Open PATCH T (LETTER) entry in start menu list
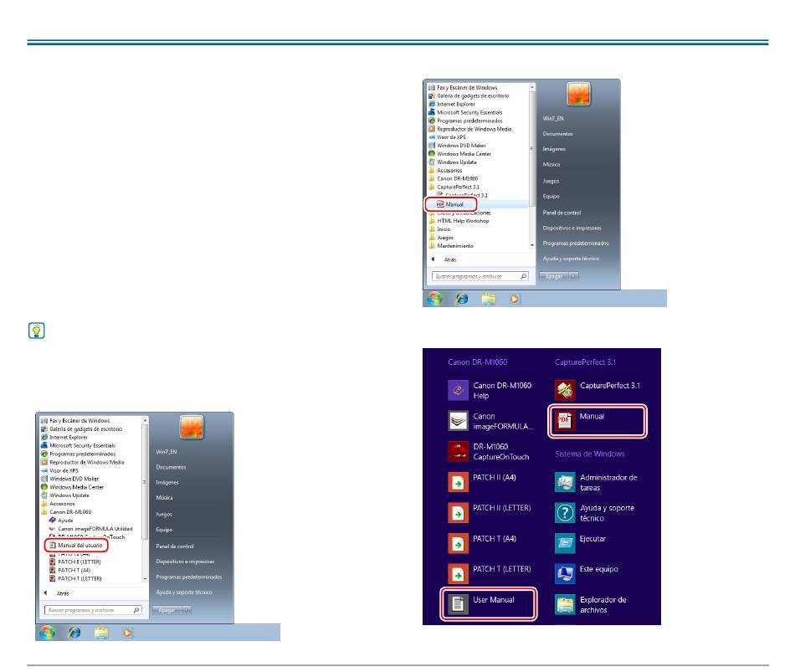 [x=75, y=578]
